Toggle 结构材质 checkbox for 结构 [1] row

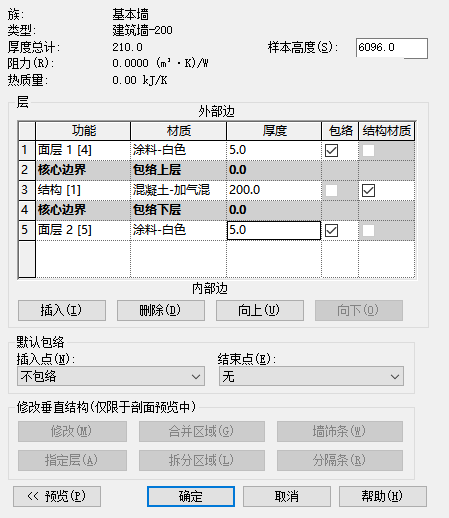tap(368, 190)
